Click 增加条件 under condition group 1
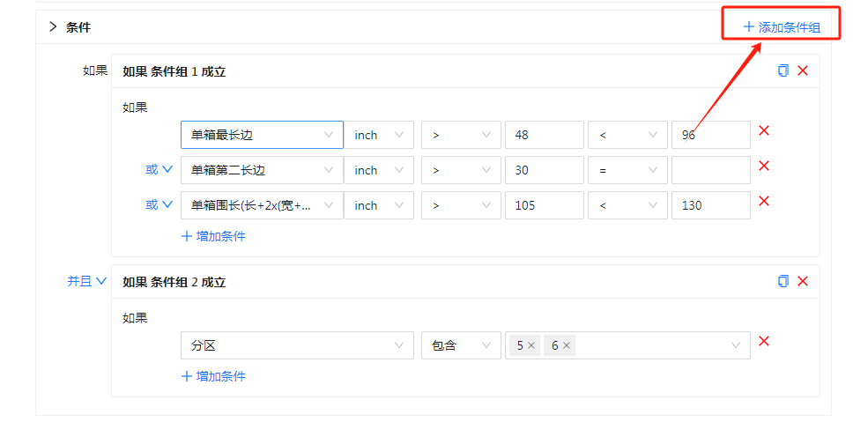The height and width of the screenshot is (422, 868). click(x=213, y=236)
